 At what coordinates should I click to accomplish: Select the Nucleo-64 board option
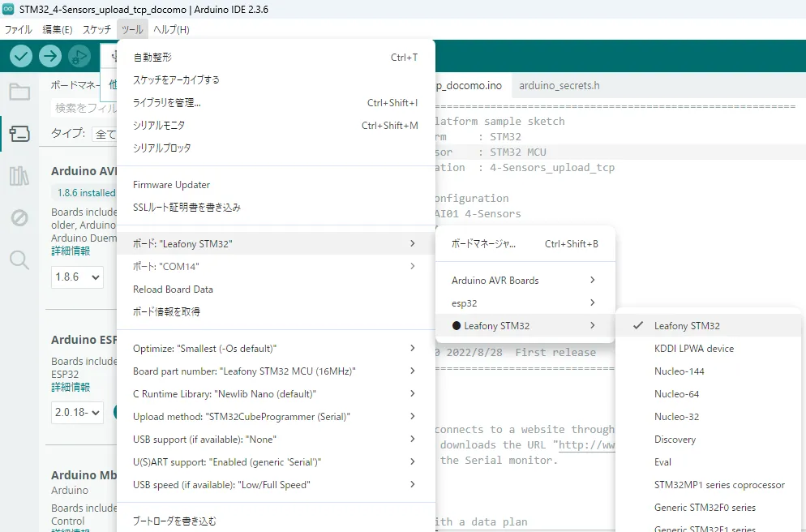click(676, 394)
